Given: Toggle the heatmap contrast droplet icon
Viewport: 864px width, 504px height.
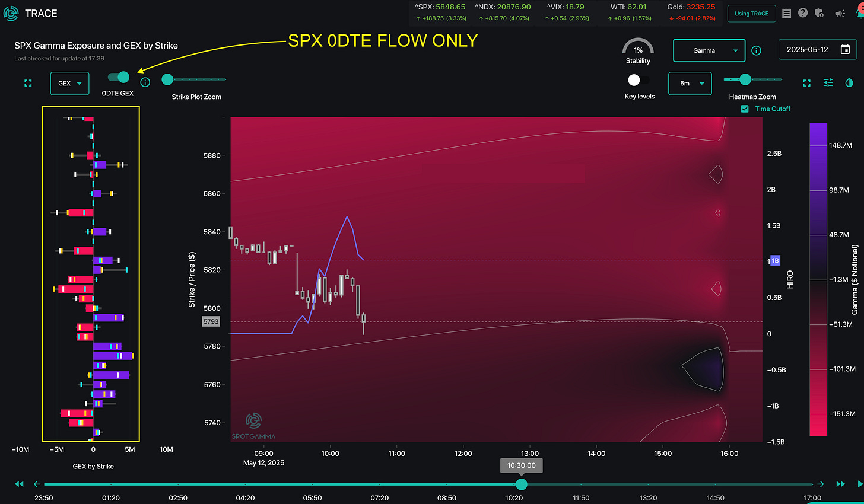Looking at the screenshot, I should click(849, 83).
